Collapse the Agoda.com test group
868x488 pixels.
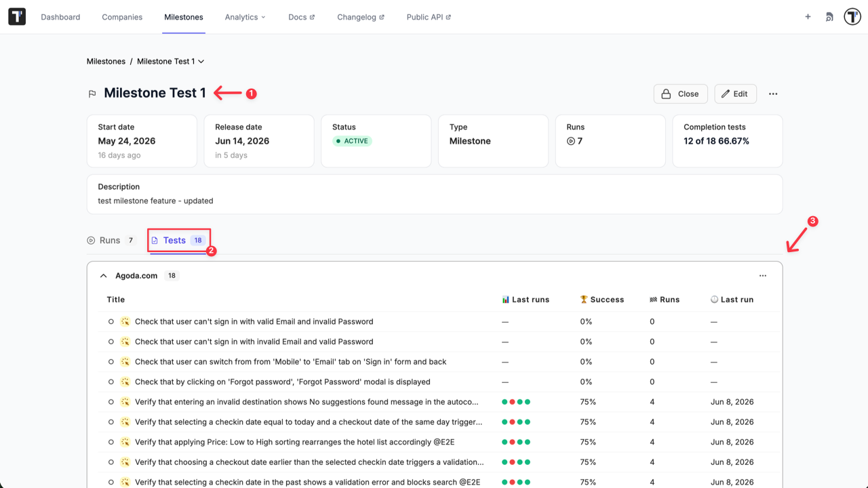(104, 276)
